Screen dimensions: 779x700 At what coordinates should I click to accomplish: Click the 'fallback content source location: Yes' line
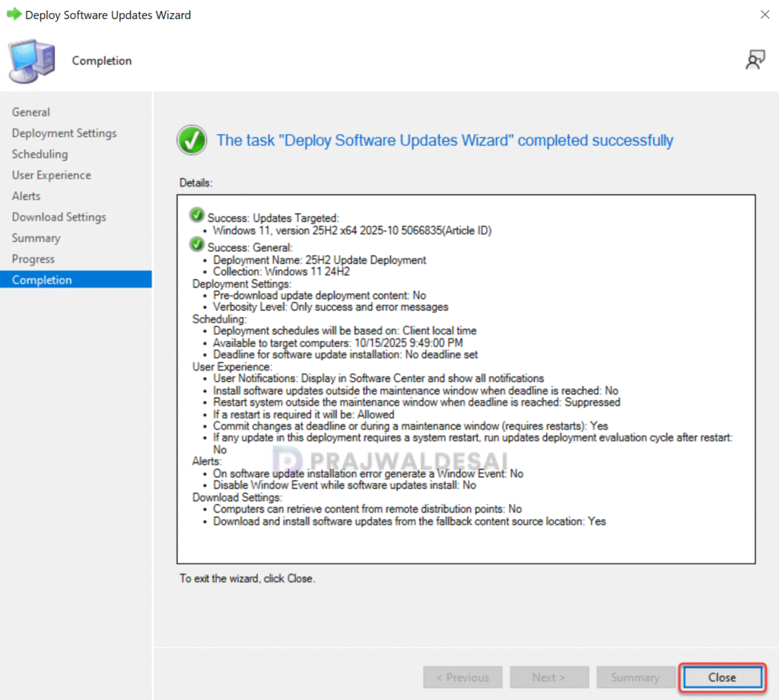point(409,522)
